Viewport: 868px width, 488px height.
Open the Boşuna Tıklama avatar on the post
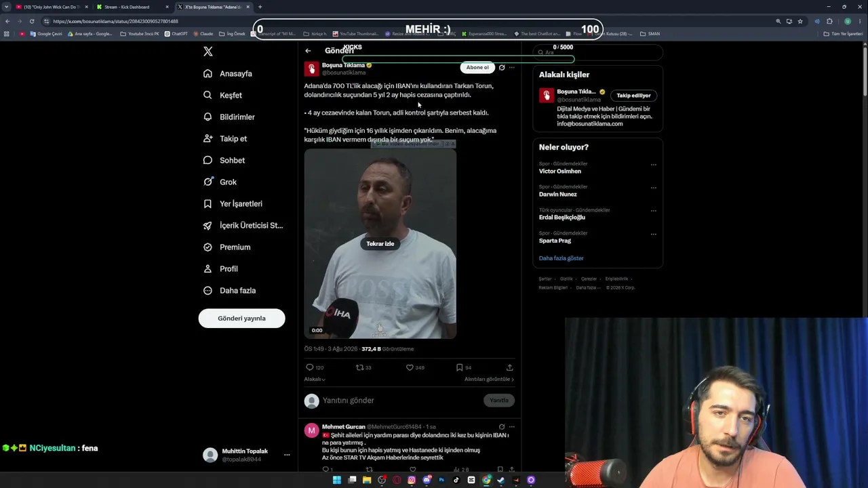click(x=311, y=68)
